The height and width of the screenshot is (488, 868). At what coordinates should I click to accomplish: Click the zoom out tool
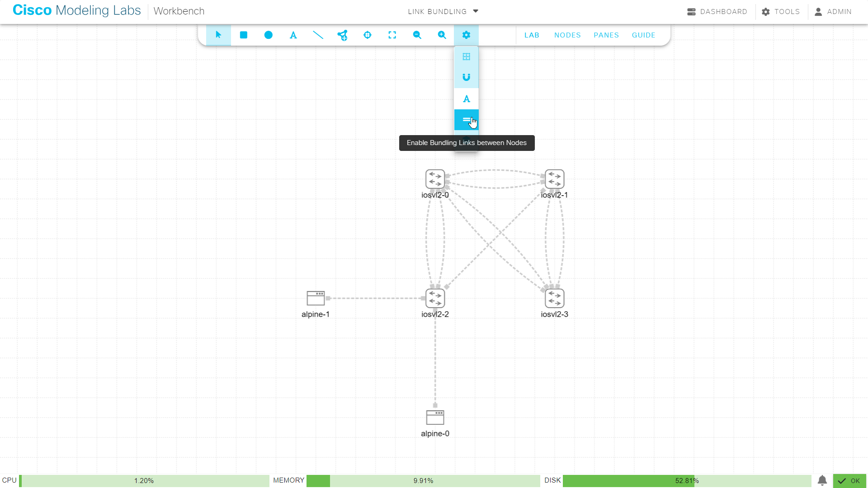tap(417, 35)
